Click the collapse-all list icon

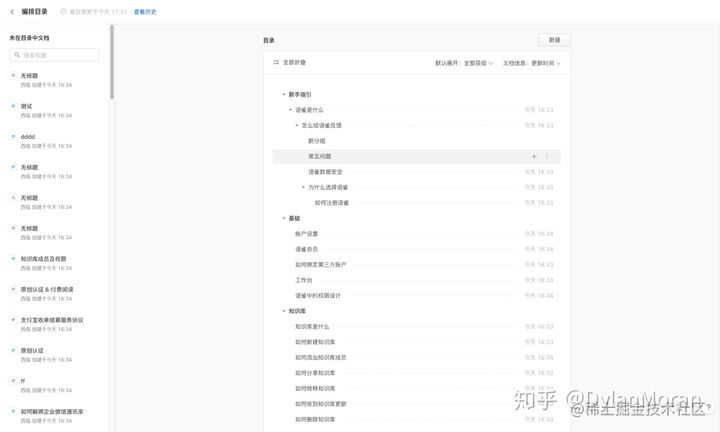pos(276,62)
